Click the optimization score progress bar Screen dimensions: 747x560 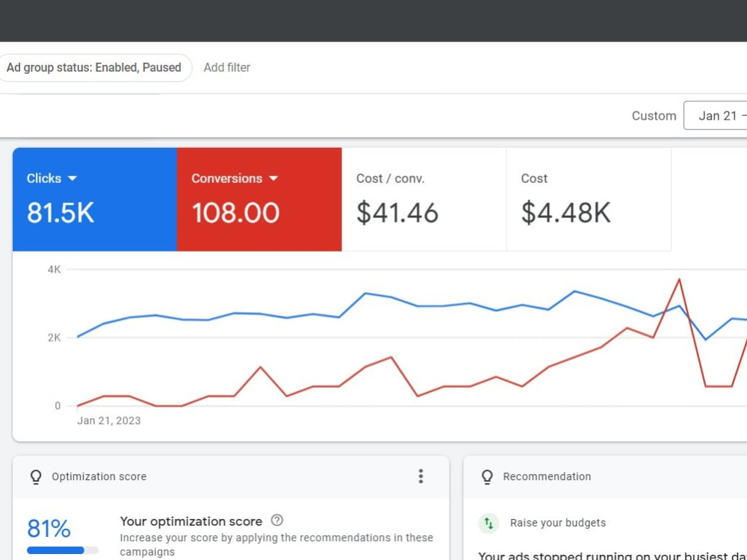pos(63,550)
